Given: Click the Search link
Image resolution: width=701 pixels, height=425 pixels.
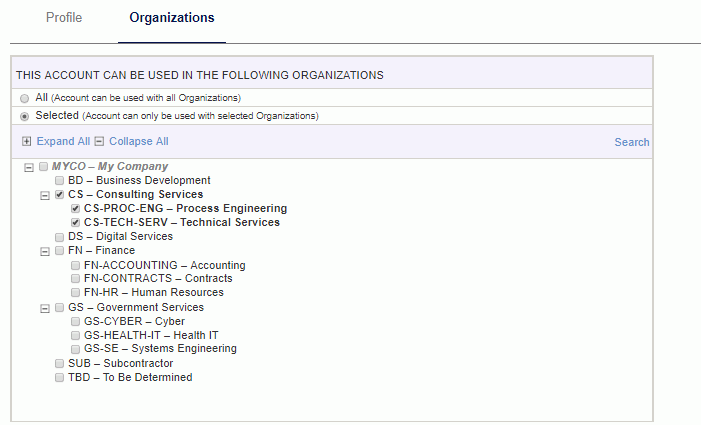Looking at the screenshot, I should pos(631,142).
